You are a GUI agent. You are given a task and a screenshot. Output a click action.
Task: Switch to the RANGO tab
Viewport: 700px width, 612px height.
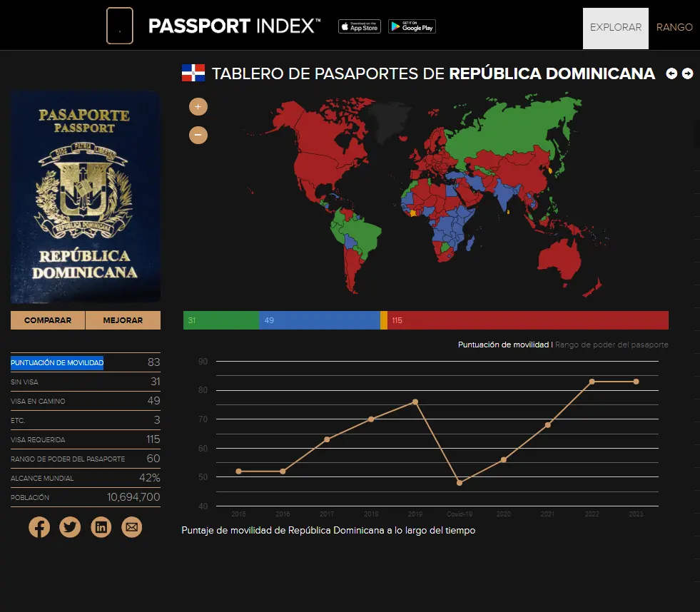pyautogui.click(x=674, y=28)
